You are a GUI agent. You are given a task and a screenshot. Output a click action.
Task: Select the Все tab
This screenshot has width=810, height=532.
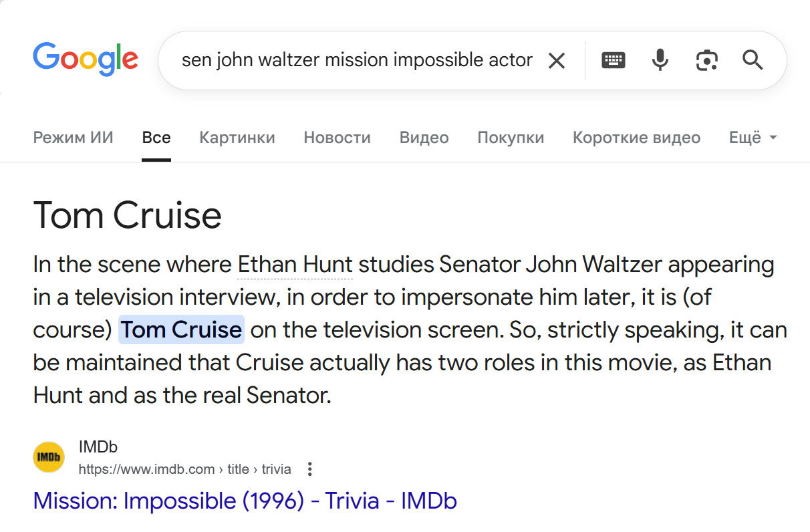pyautogui.click(x=156, y=138)
